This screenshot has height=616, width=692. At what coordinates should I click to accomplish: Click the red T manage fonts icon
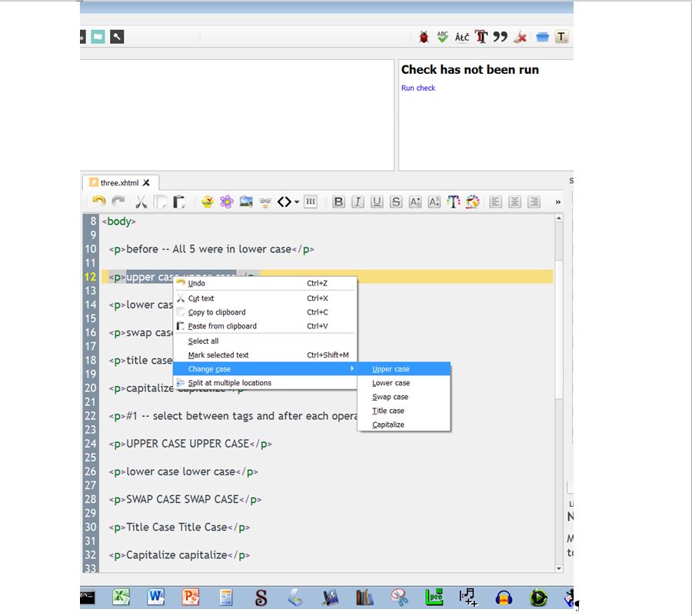tap(481, 37)
